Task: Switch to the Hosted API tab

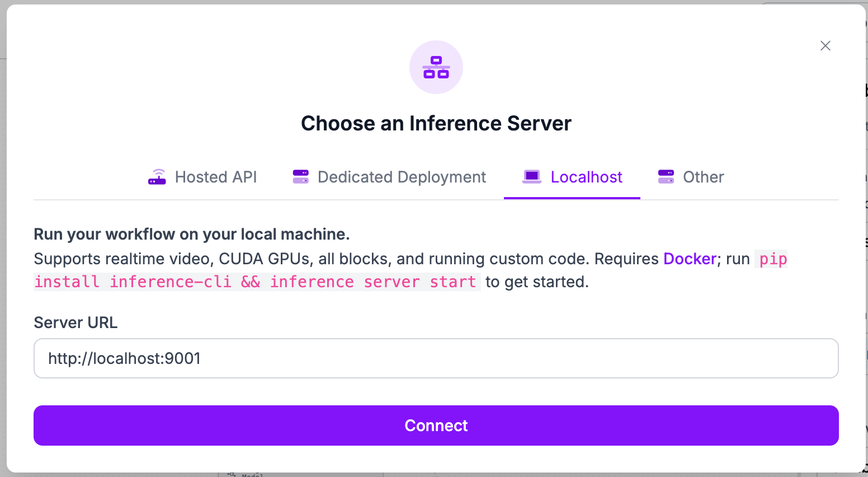Action: coord(215,177)
